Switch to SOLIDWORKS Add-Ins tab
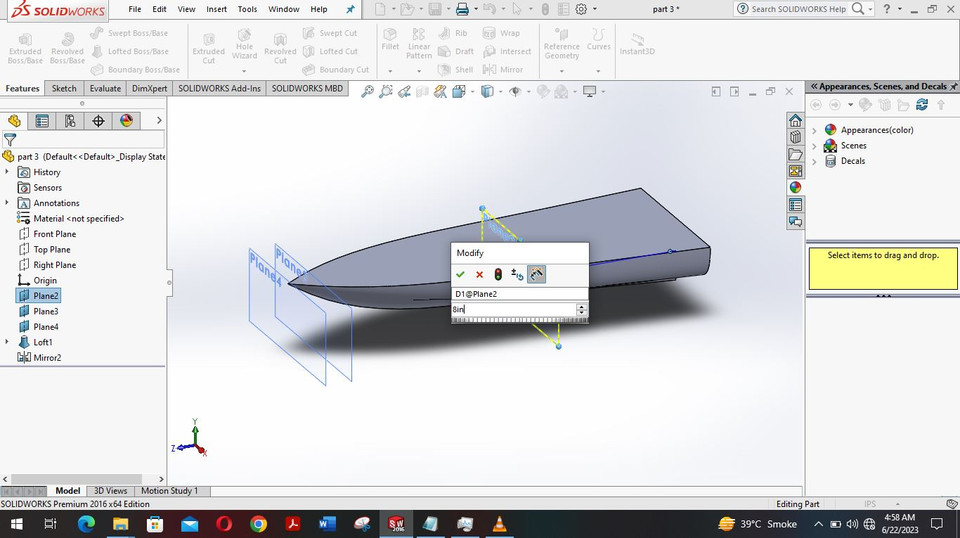The width and height of the screenshot is (960, 538). pos(219,89)
